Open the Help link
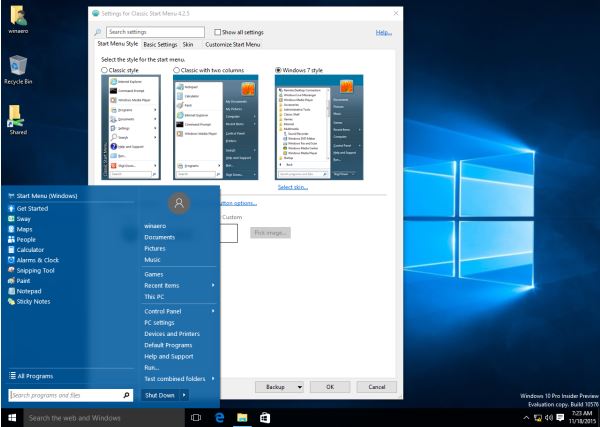This screenshot has width=600, height=427. [383, 33]
